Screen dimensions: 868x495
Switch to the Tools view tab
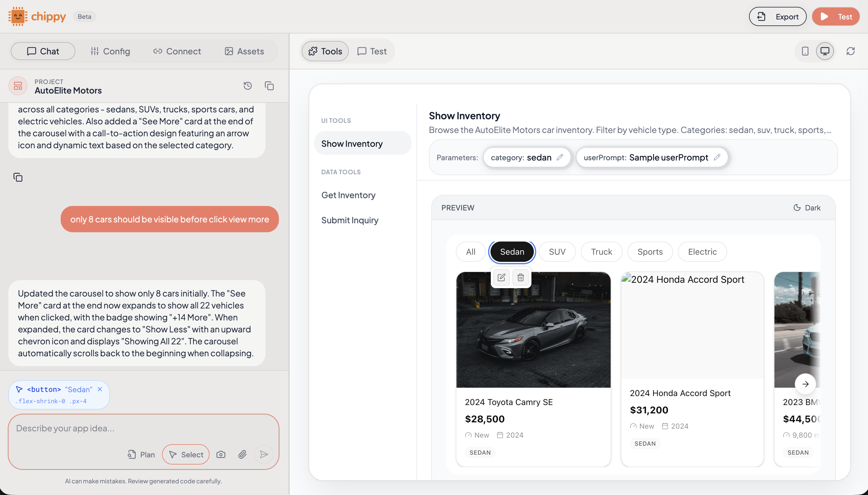[x=325, y=51]
